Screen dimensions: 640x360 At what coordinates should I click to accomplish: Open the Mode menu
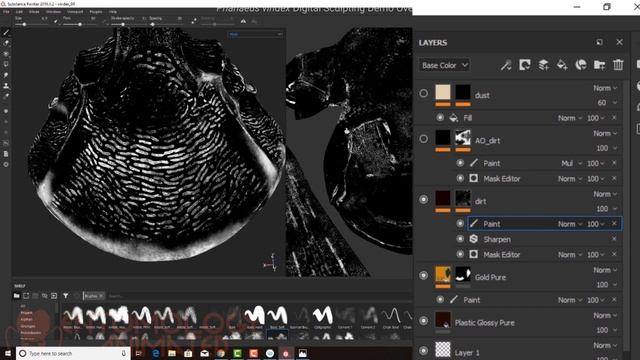(x=34, y=12)
